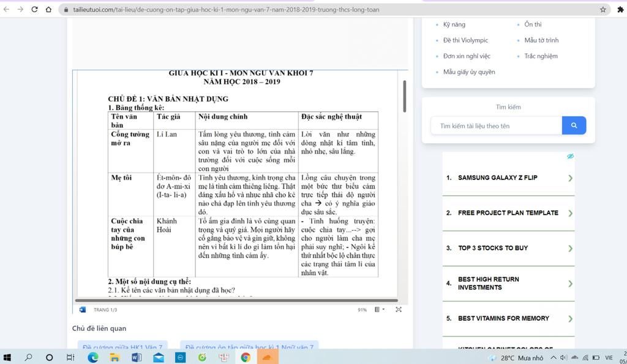The width and height of the screenshot is (627, 364).
Task: Go back to the previous page
Action: tap(6, 9)
